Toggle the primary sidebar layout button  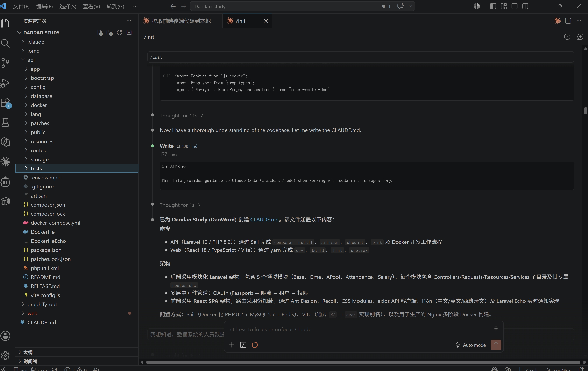click(x=493, y=6)
